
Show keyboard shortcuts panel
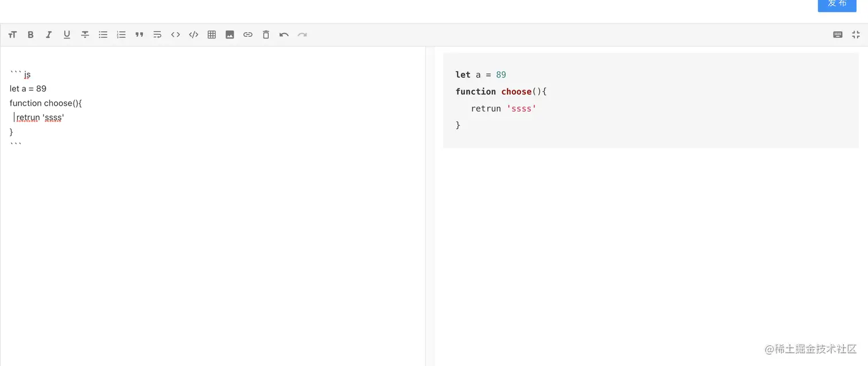[x=838, y=34]
